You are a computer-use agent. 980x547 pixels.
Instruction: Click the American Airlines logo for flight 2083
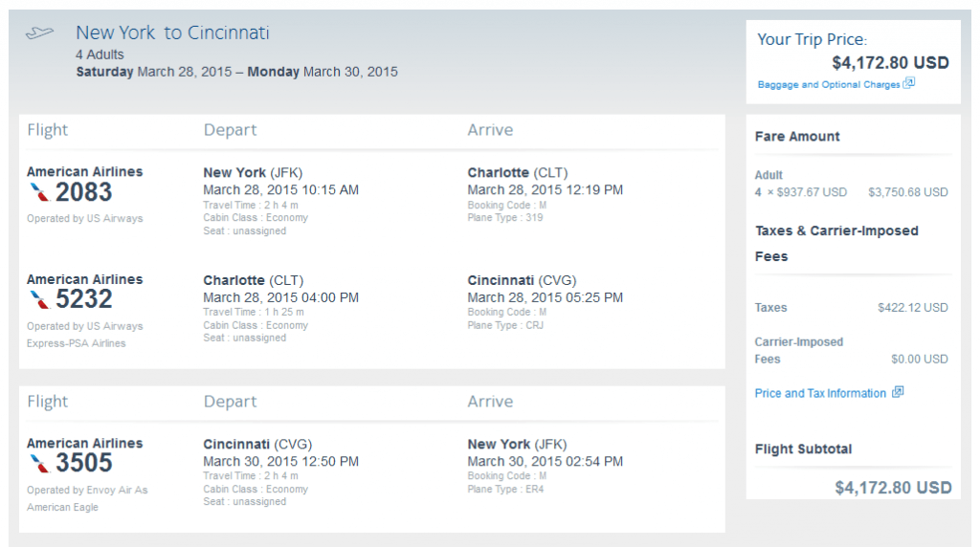(39, 192)
